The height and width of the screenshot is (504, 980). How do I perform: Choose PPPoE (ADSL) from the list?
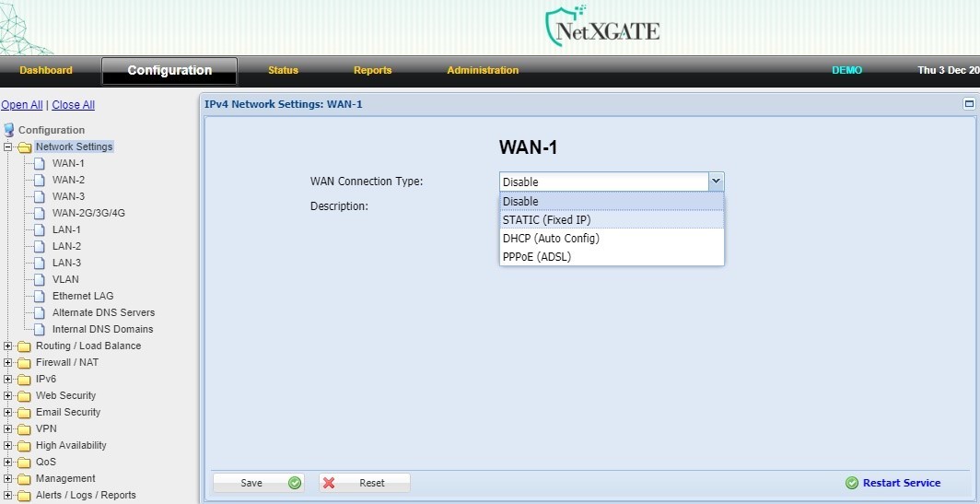coord(537,257)
